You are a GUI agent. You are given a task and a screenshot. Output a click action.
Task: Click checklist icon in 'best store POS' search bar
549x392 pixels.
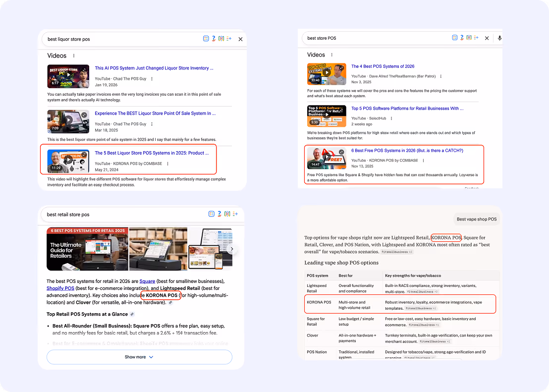click(454, 38)
